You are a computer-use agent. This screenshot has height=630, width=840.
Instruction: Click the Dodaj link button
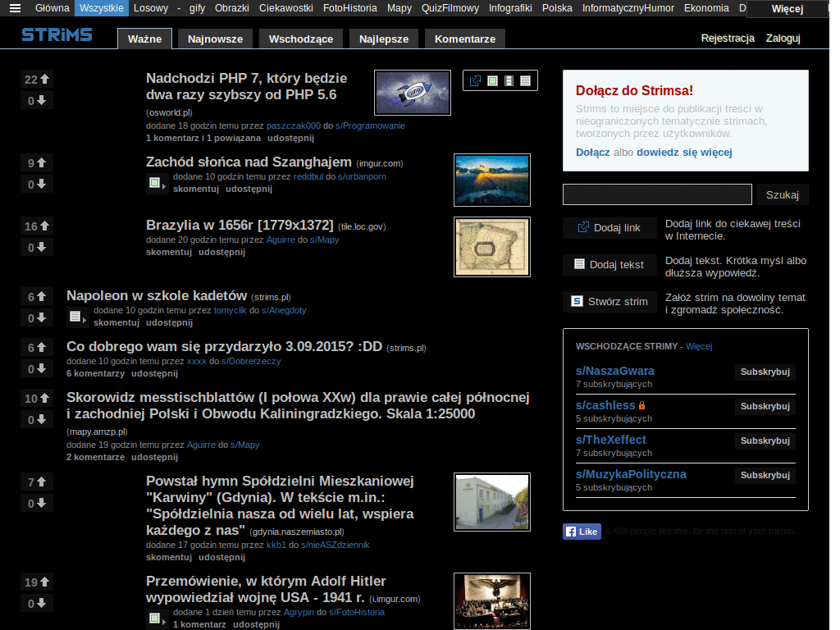click(x=609, y=228)
